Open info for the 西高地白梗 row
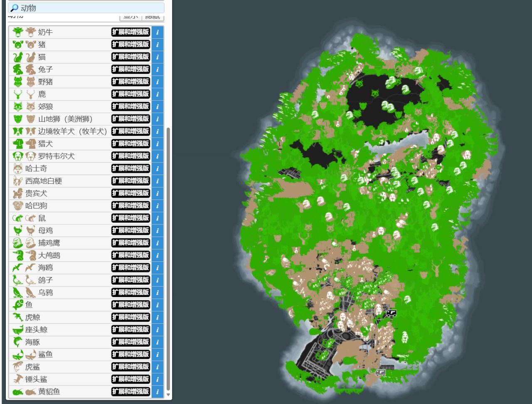This screenshot has height=404, width=532. [158, 181]
